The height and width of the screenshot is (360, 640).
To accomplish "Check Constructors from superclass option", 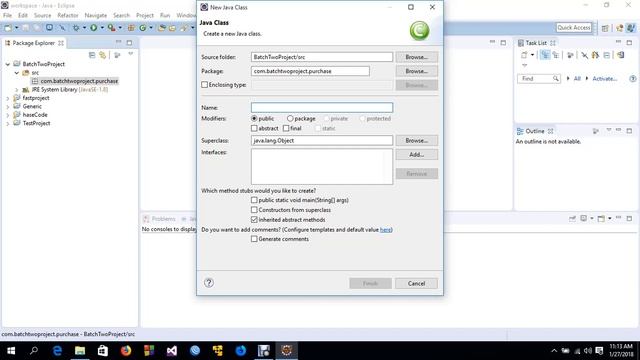I will 254,210.
